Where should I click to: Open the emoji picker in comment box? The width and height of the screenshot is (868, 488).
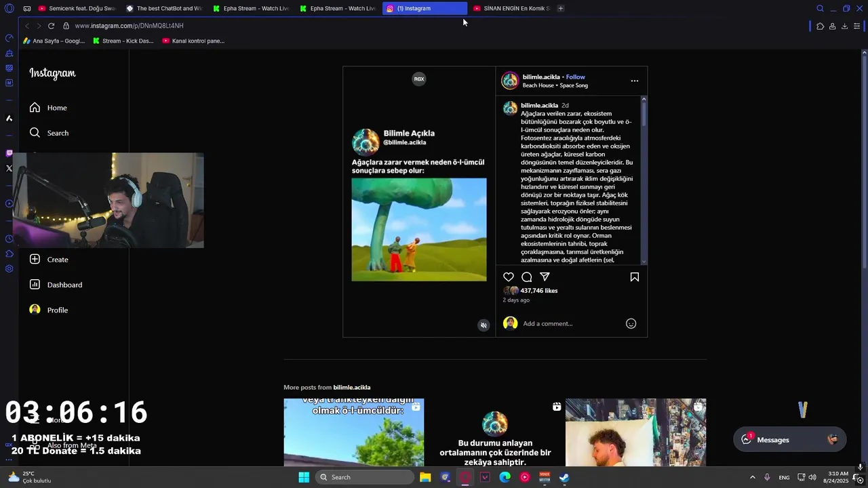pos(631,323)
